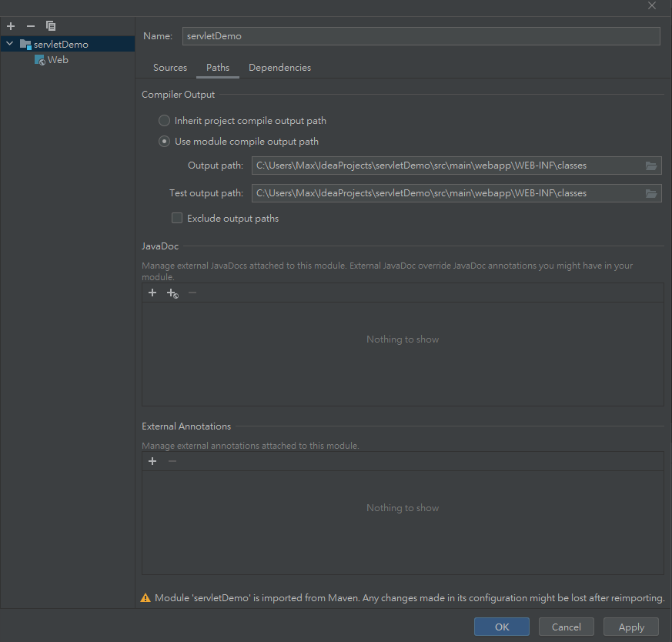Collapse the servletDemo tree node

9,44
